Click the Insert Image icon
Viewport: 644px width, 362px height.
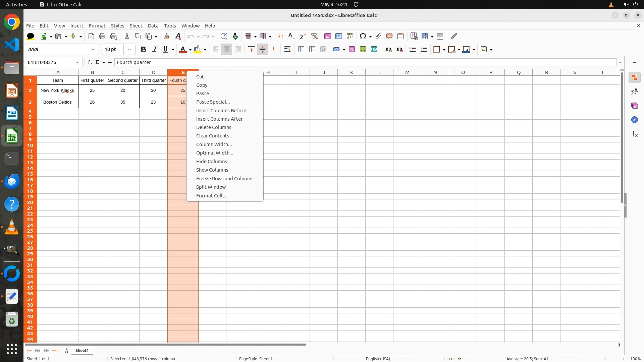(327, 36)
